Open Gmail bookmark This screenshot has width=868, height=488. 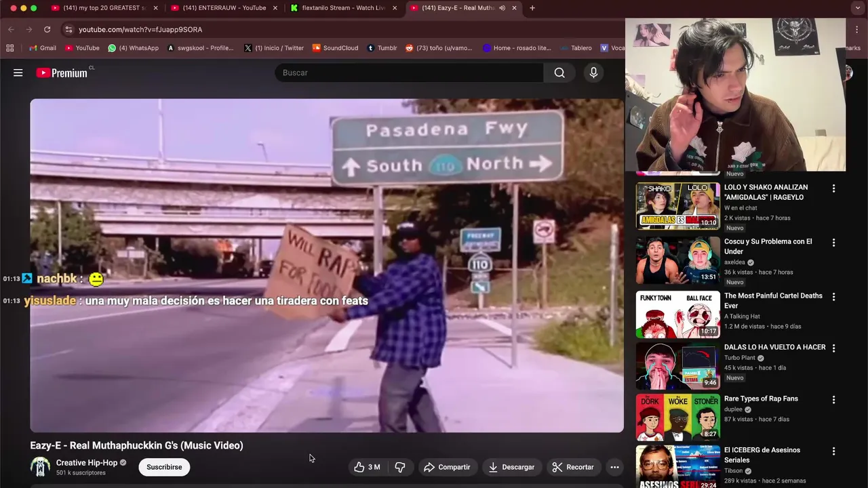coord(42,48)
